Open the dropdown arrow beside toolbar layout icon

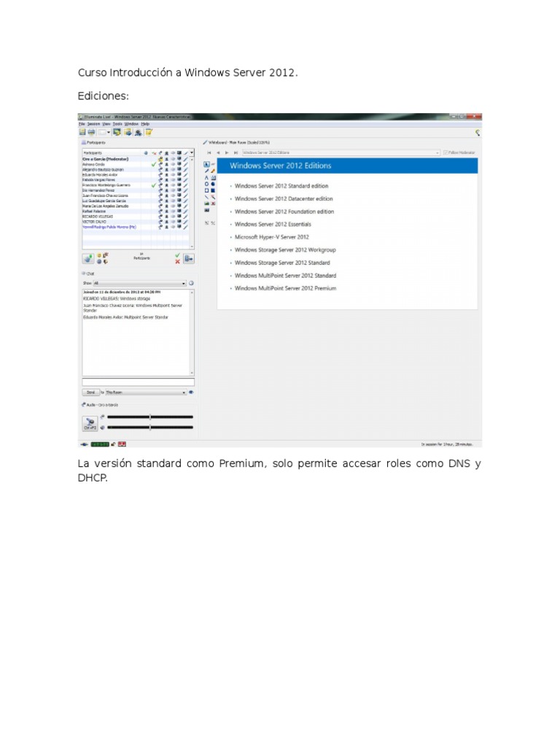pyautogui.click(x=109, y=133)
